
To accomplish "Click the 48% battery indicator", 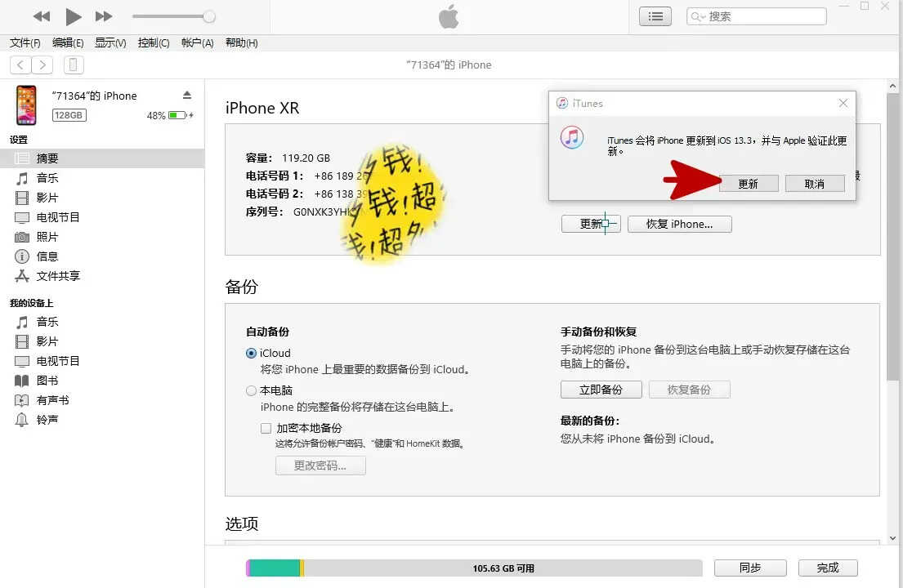I will (170, 115).
